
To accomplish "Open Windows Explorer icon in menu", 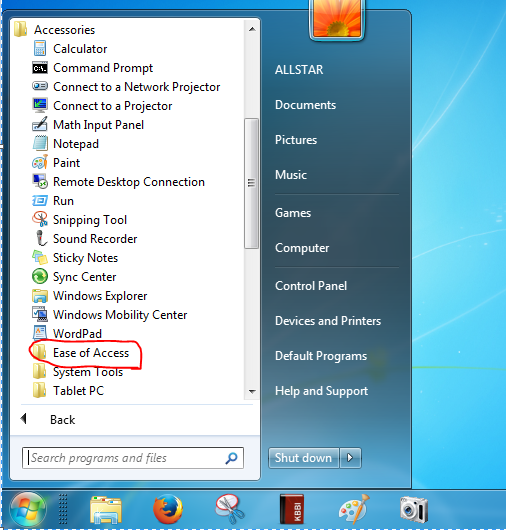I will click(x=40, y=295).
